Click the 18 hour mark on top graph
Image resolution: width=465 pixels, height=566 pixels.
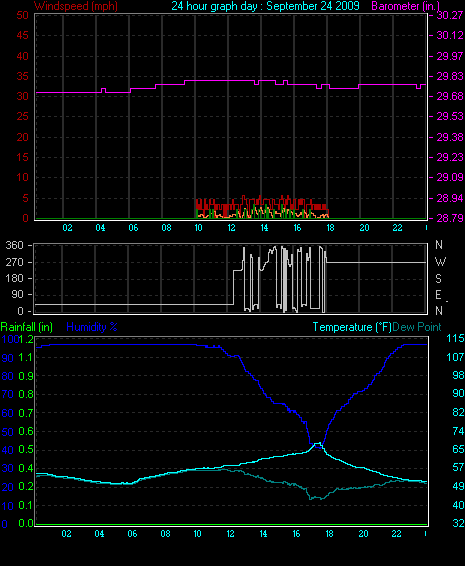[x=330, y=228]
